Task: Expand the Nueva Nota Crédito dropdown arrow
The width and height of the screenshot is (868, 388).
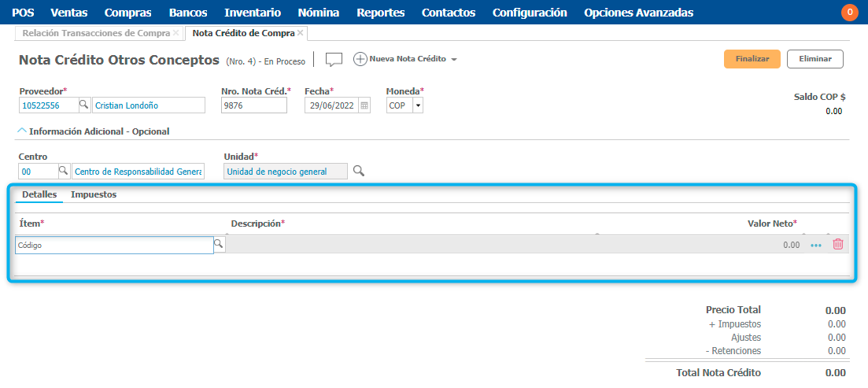Action: pos(454,60)
